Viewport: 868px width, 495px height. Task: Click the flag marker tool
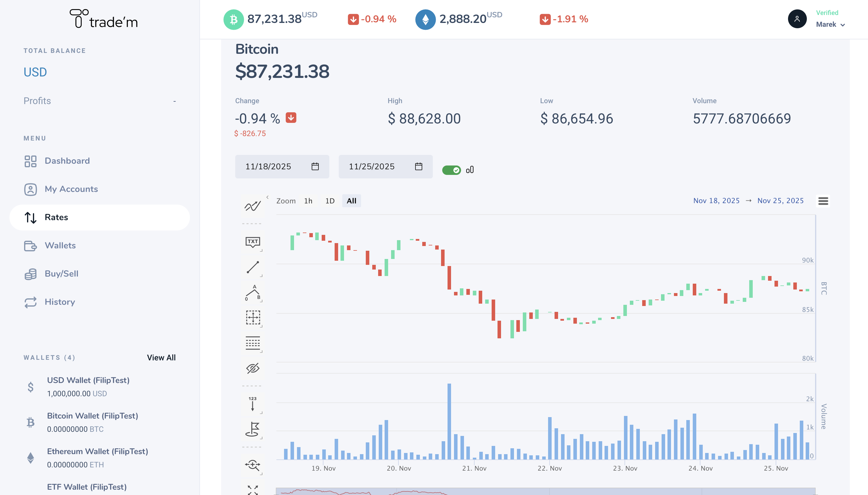click(253, 429)
